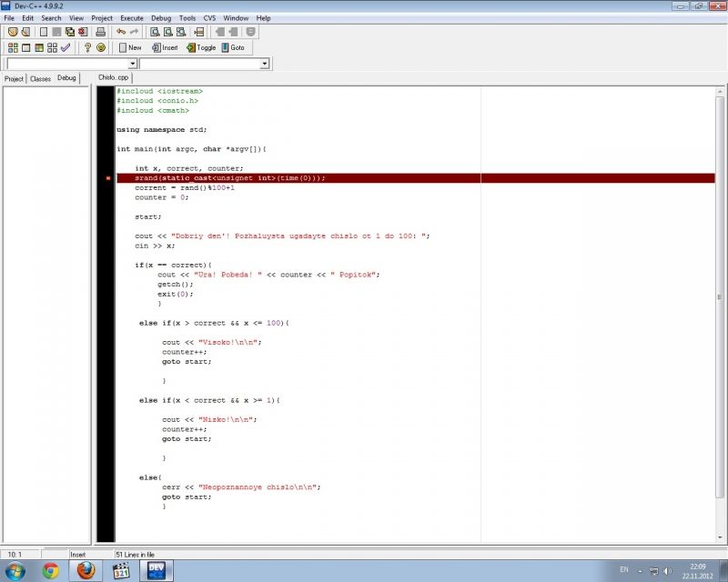Click the Help question mark icon
728x582 pixels.
coord(87,47)
